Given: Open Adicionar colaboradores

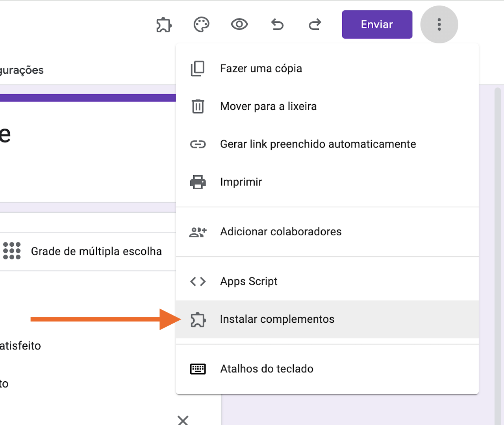Looking at the screenshot, I should 280,231.
